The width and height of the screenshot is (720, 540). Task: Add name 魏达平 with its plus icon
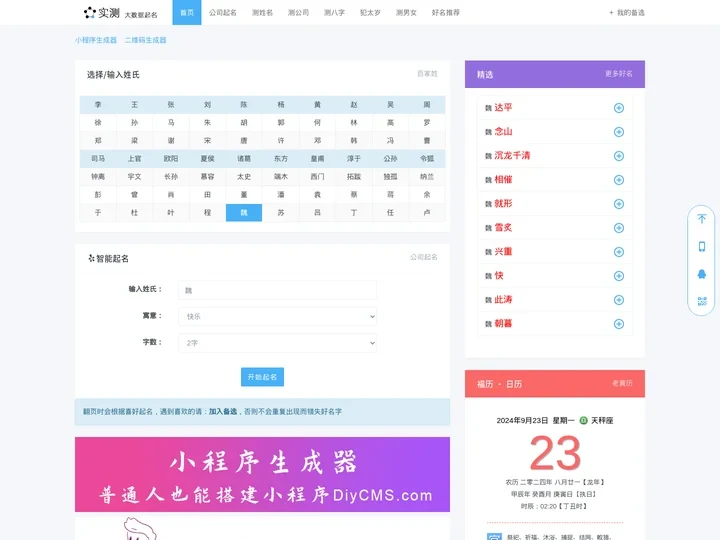tap(619, 108)
